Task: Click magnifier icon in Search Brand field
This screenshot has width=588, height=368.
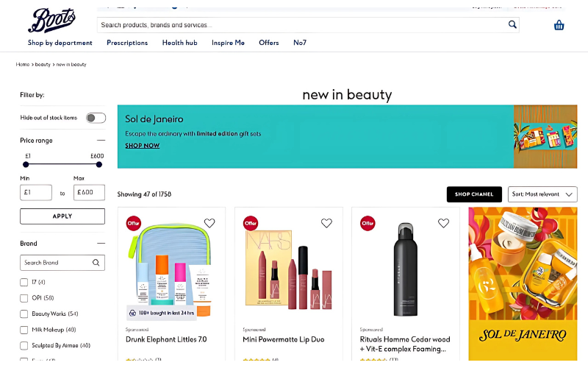Action: 96,263
